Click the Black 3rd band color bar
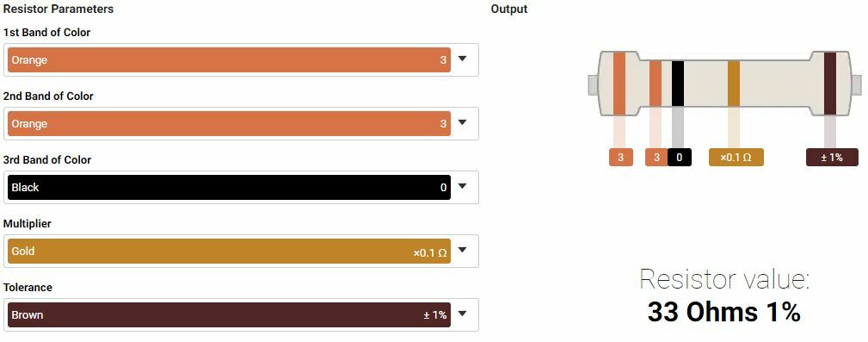The width and height of the screenshot is (868, 342). pyautogui.click(x=229, y=187)
